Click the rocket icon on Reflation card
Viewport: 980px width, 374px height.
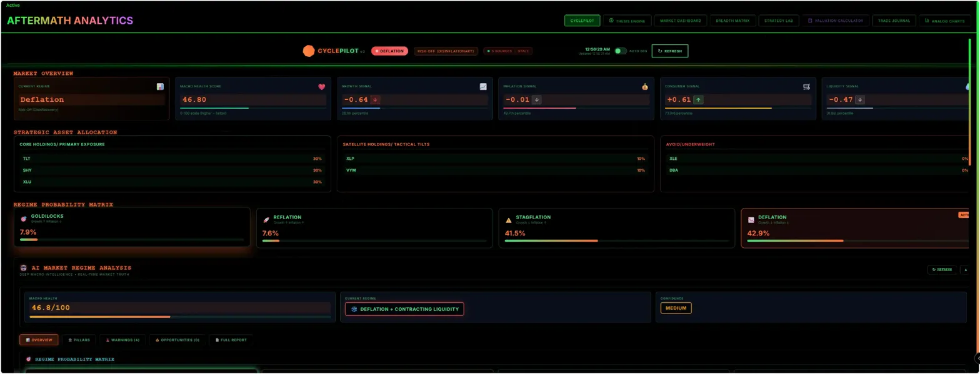pyautogui.click(x=266, y=220)
